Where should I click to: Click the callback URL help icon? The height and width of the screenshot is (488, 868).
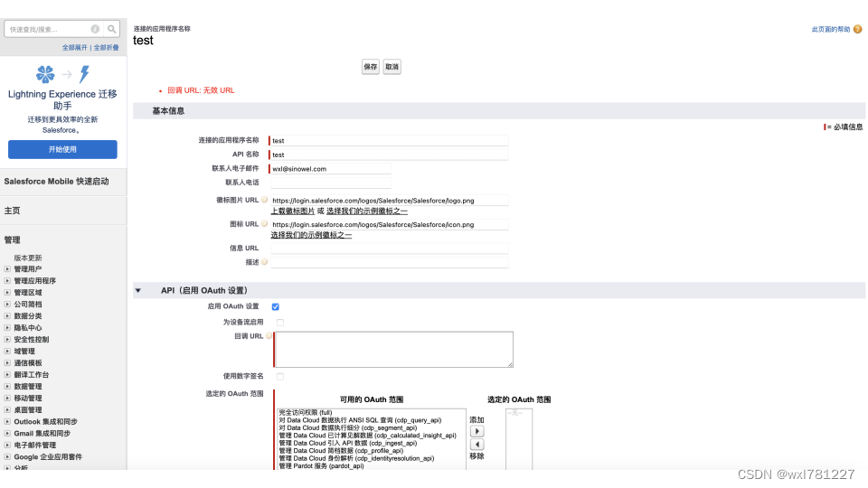[x=269, y=336]
